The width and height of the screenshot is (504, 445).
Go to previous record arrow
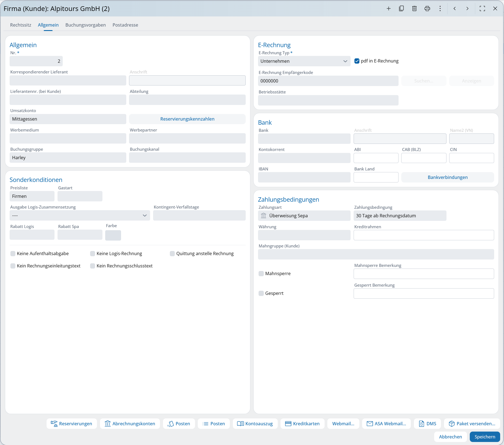(454, 8)
